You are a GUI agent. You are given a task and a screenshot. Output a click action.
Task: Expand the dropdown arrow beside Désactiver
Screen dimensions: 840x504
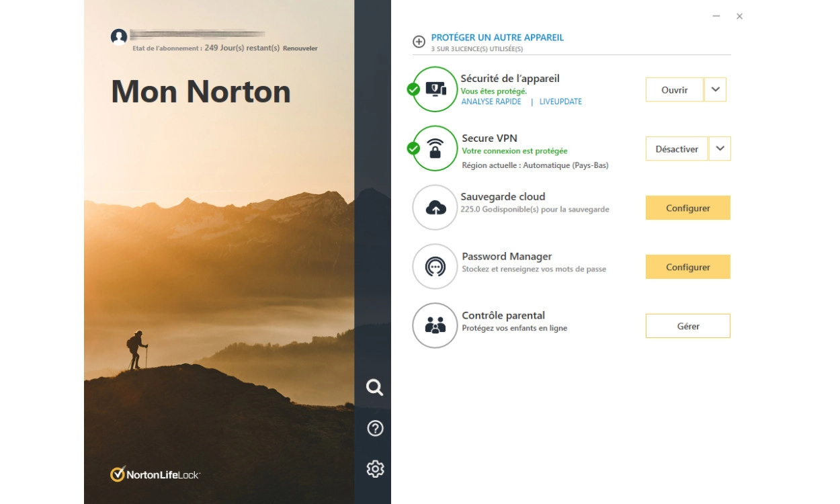coord(720,149)
